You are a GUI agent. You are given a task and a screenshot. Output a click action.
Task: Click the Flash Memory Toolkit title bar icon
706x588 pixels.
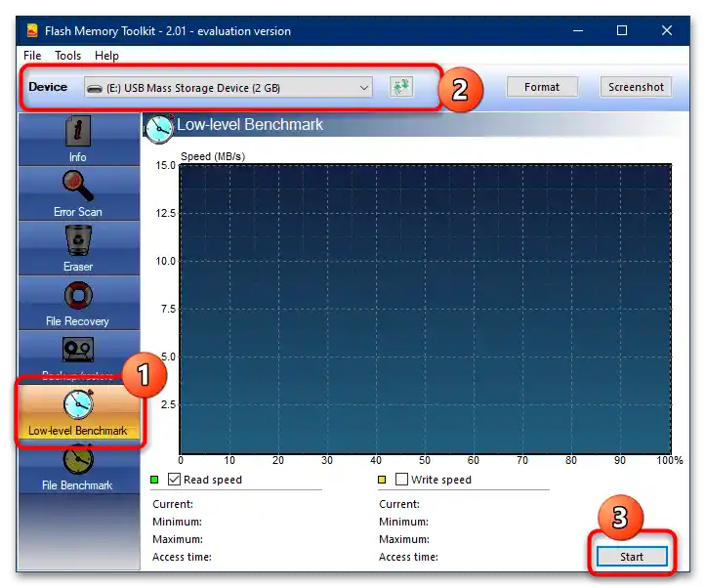(x=32, y=30)
